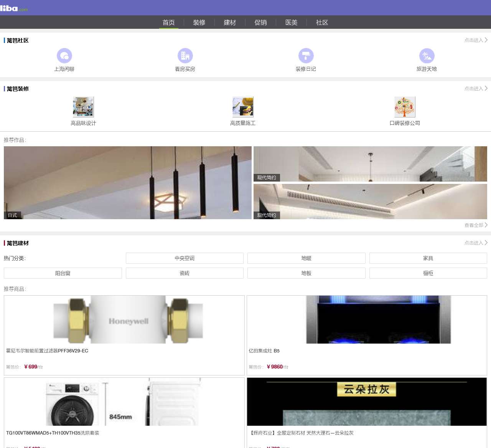Select the 促销 menu item
The height and width of the screenshot is (448, 491).
tap(260, 23)
